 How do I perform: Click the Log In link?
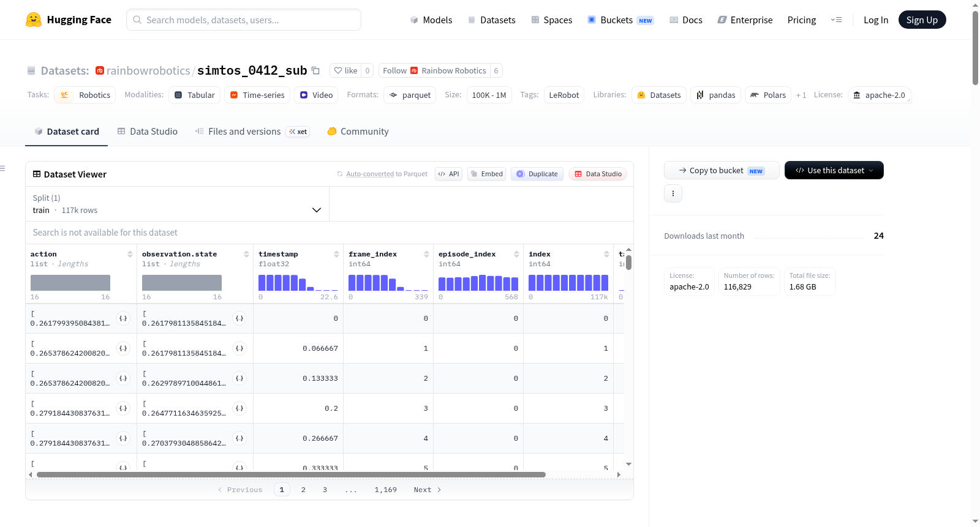coord(876,20)
